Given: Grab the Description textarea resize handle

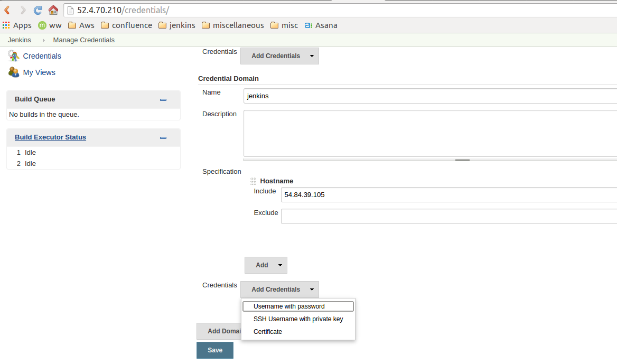Looking at the screenshot, I should click(462, 160).
